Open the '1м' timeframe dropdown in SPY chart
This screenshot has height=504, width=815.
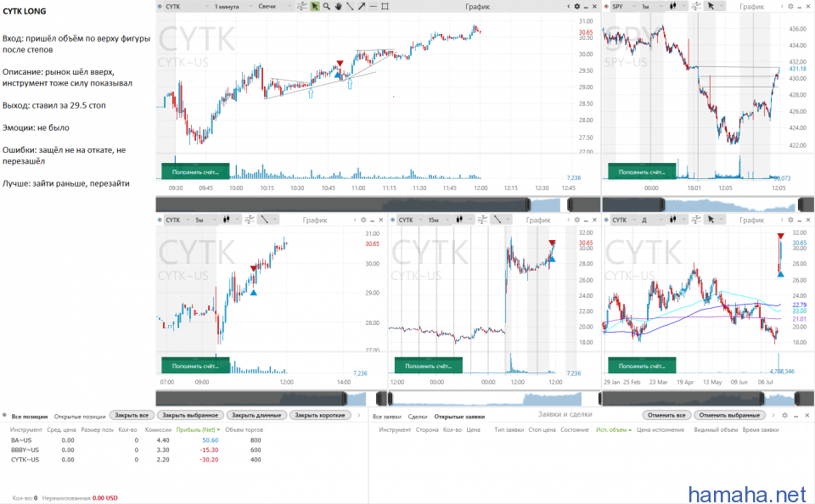pyautogui.click(x=652, y=6)
